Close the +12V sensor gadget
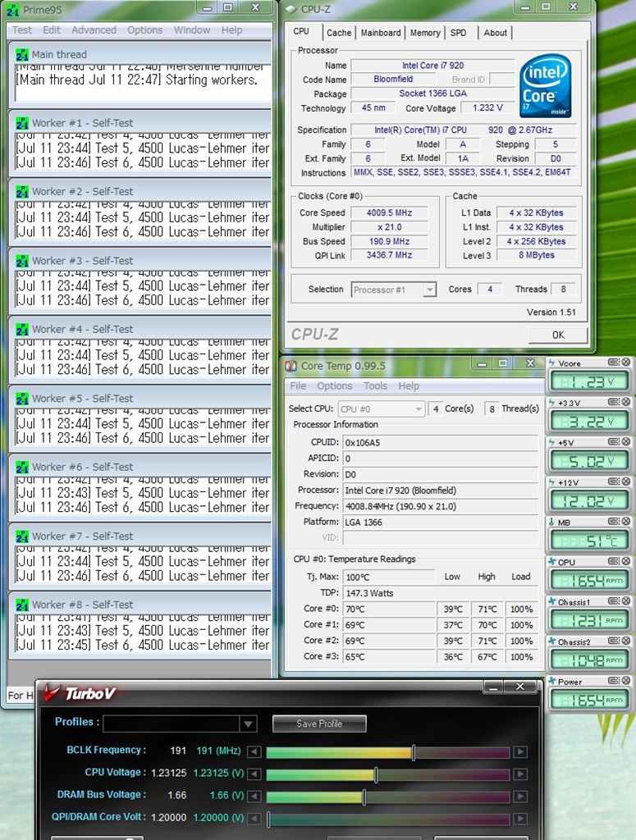 coord(626,482)
